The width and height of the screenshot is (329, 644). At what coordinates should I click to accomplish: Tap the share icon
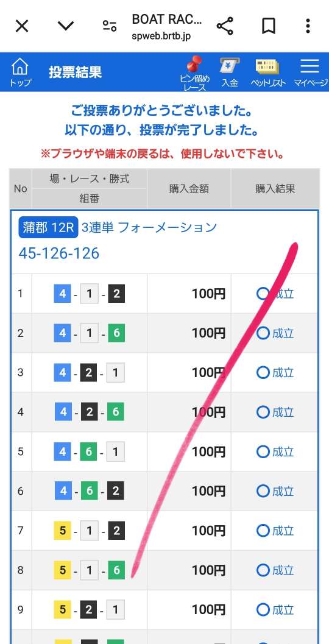coord(225,26)
